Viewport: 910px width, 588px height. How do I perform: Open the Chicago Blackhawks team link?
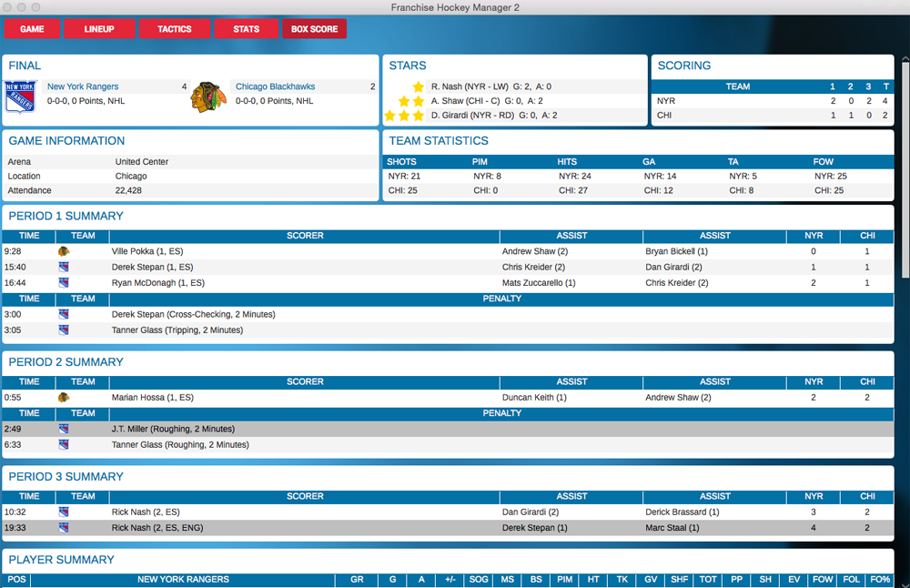(275, 86)
